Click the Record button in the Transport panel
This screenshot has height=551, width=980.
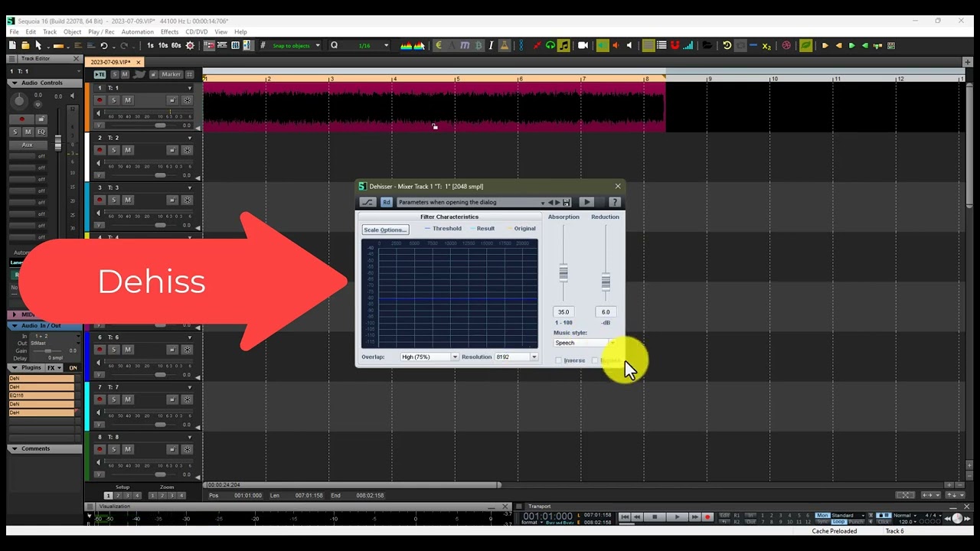[707, 517]
